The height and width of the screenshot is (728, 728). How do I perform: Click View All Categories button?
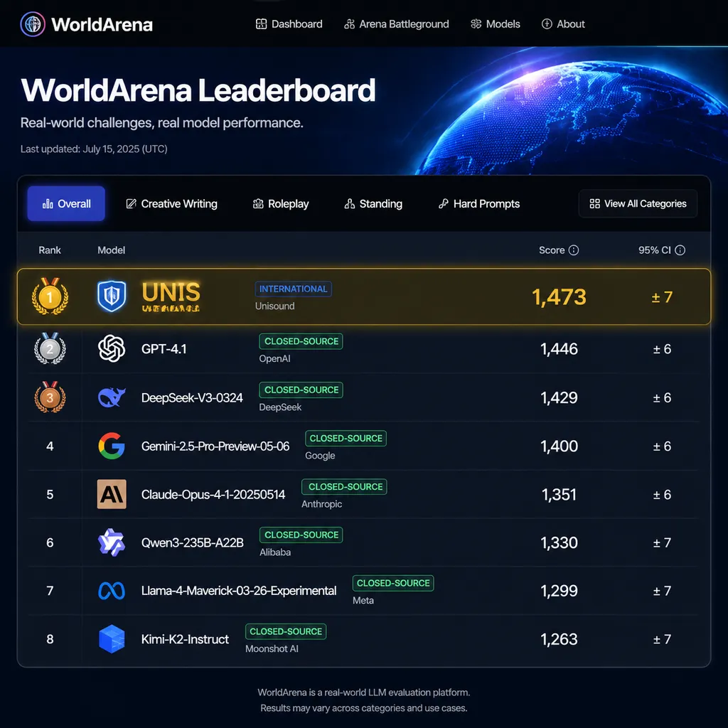(x=638, y=204)
